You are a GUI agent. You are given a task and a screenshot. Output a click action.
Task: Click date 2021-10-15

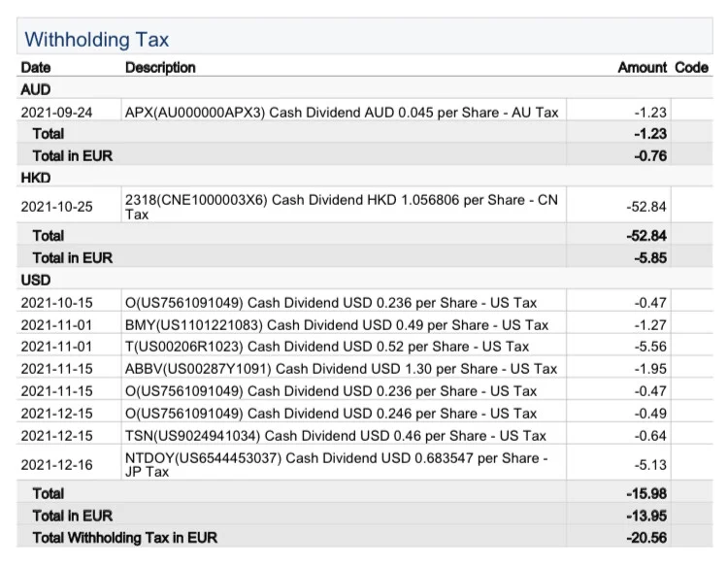click(x=56, y=303)
